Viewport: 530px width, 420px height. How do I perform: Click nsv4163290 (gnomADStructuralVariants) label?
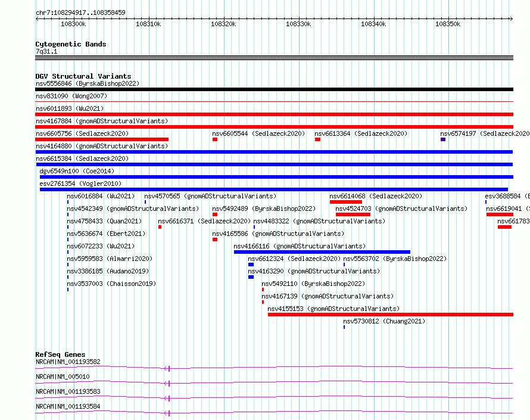click(x=314, y=271)
